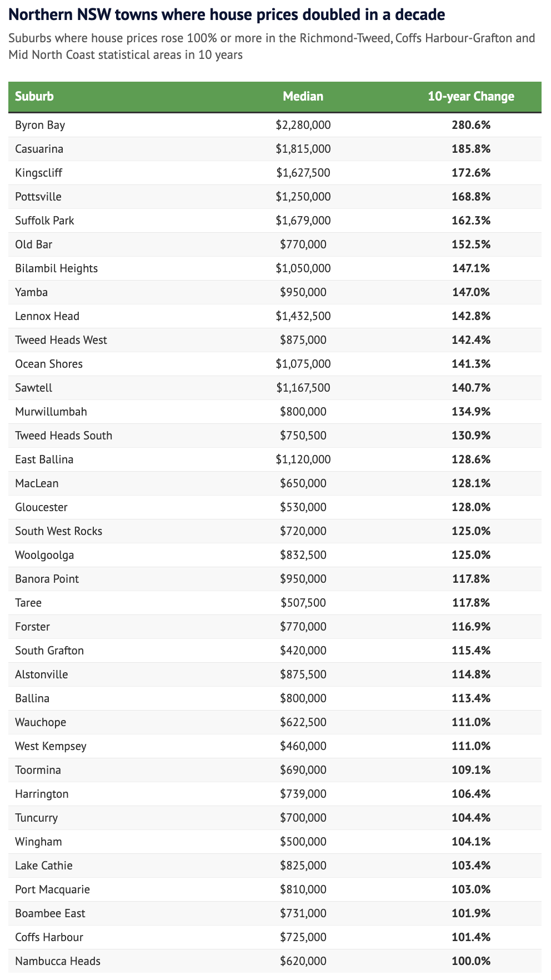Select Nambucca Heads 100.0% change value
Image resolution: width=551 pixels, height=980 pixels.
470,961
